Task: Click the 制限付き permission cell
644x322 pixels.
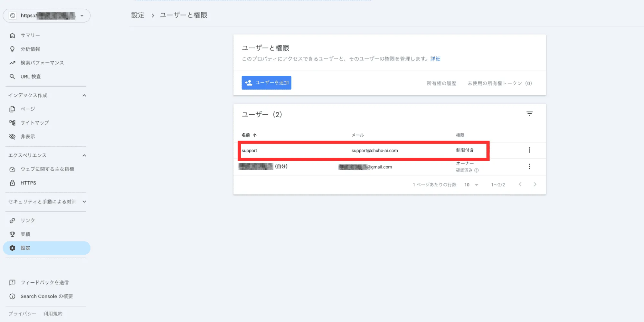Action: point(465,150)
